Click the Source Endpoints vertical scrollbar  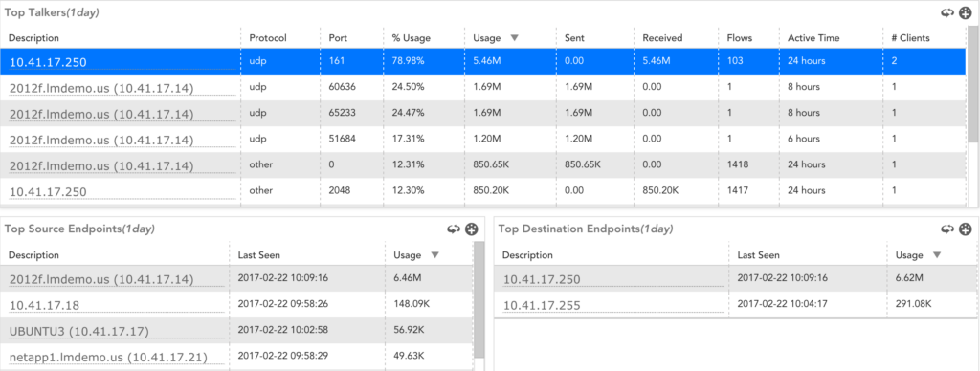pyautogui.click(x=479, y=300)
